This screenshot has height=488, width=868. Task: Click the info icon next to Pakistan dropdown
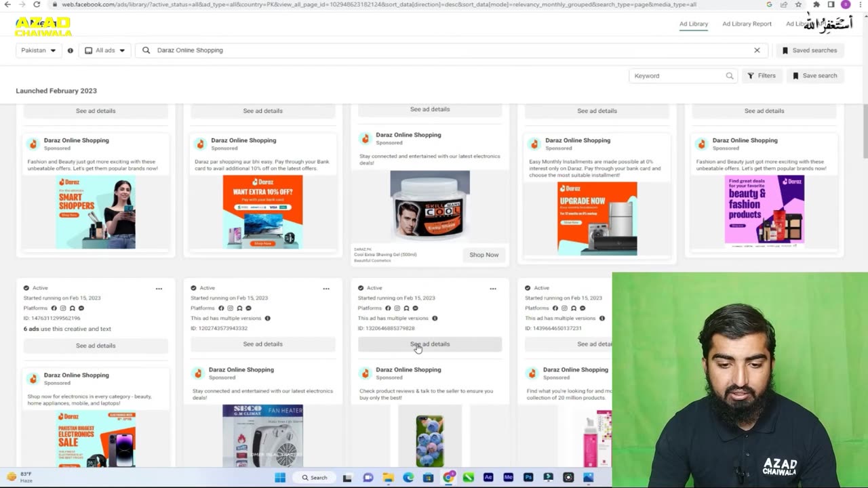70,50
